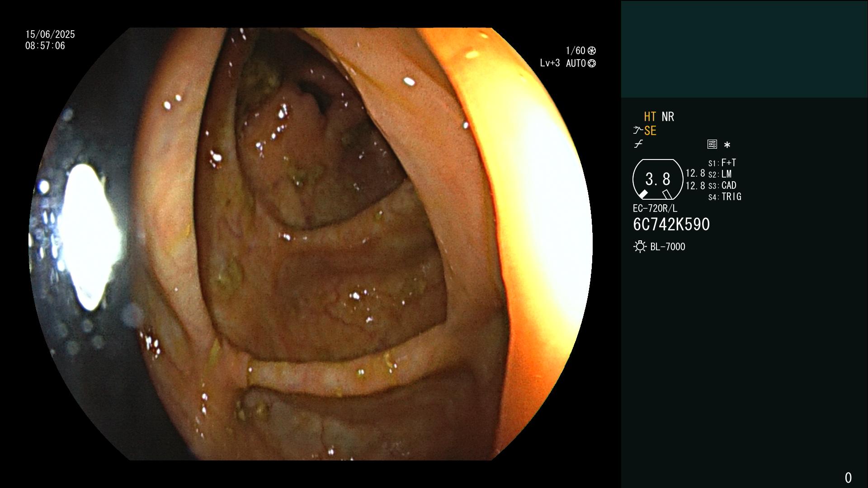Click the structure emphasis curve icon
868x488 pixels.
click(x=638, y=131)
